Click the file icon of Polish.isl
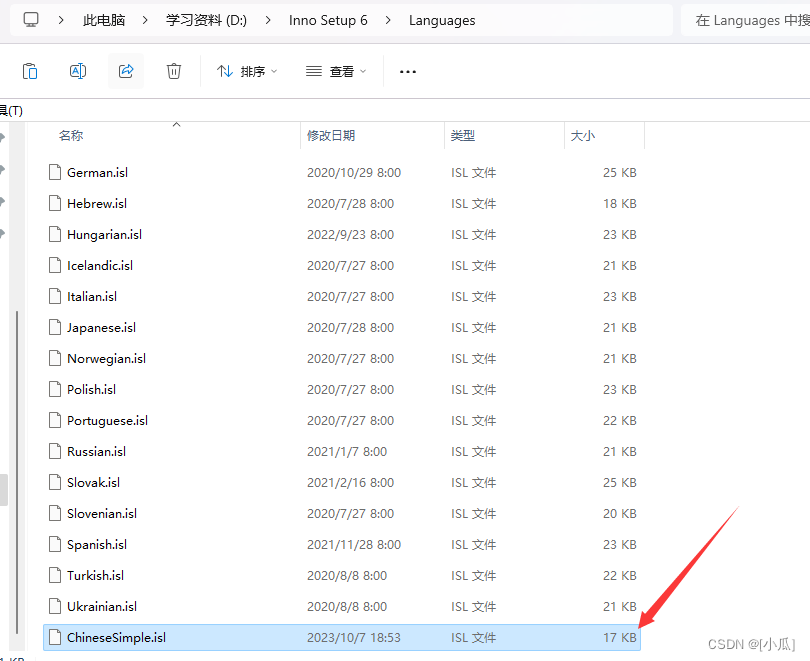This screenshot has height=661, width=810. [x=55, y=389]
